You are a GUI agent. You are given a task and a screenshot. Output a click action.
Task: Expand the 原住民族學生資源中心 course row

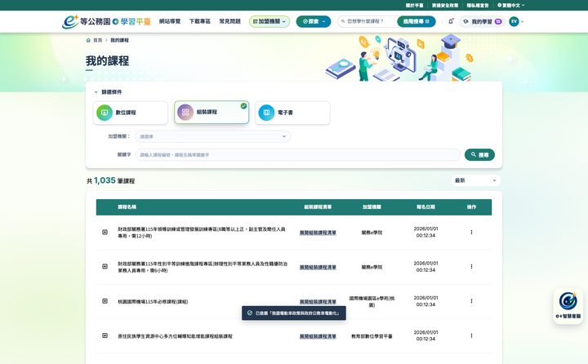click(105, 335)
